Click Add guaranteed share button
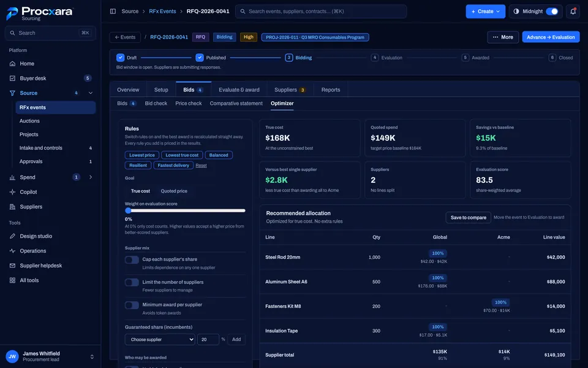The width and height of the screenshot is (588, 368). click(236, 339)
